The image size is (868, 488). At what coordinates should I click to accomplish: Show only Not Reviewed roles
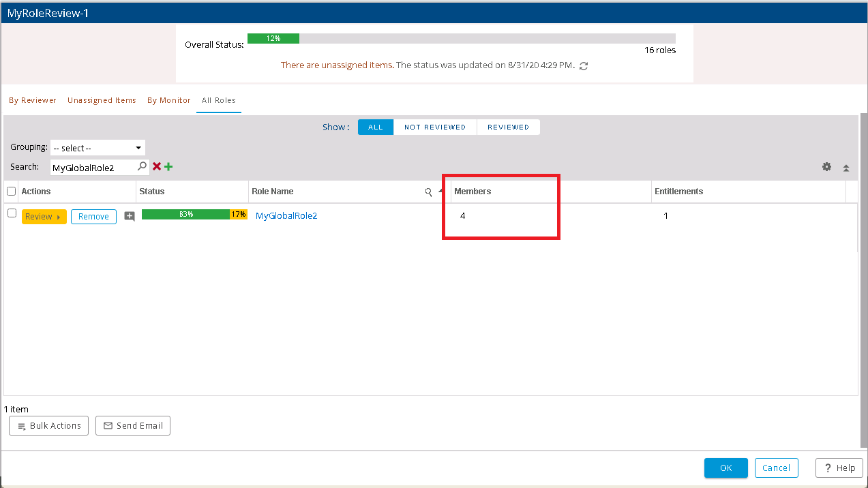coord(434,127)
